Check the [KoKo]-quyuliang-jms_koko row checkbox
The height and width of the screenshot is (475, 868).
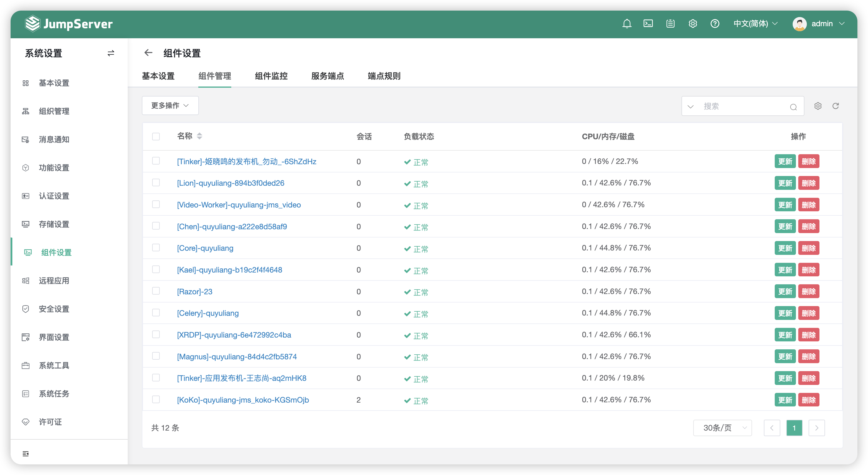coord(156,399)
